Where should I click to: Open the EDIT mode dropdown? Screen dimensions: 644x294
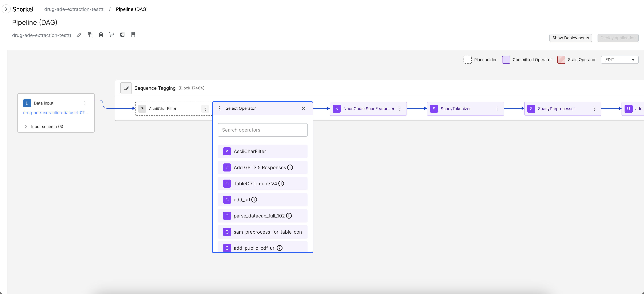pos(620,60)
